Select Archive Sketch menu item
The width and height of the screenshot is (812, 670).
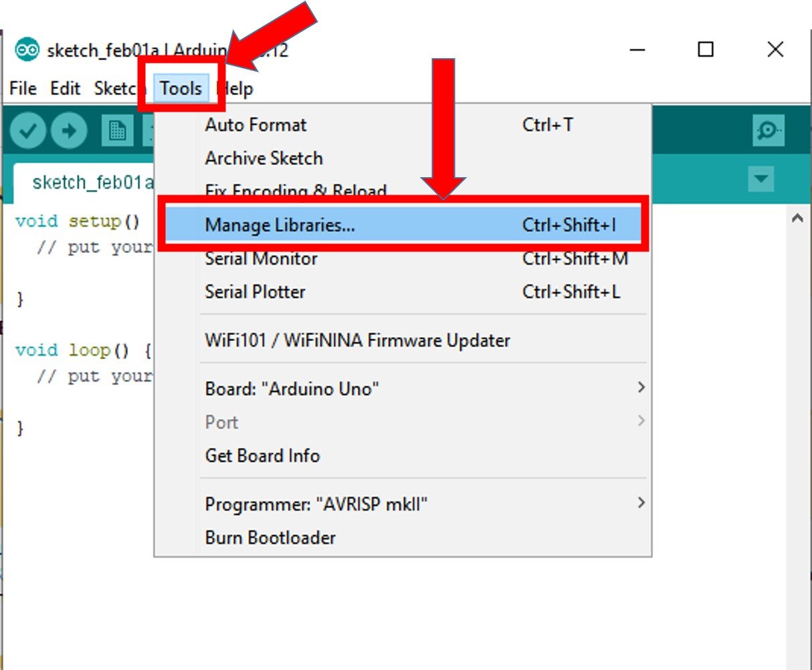click(264, 158)
